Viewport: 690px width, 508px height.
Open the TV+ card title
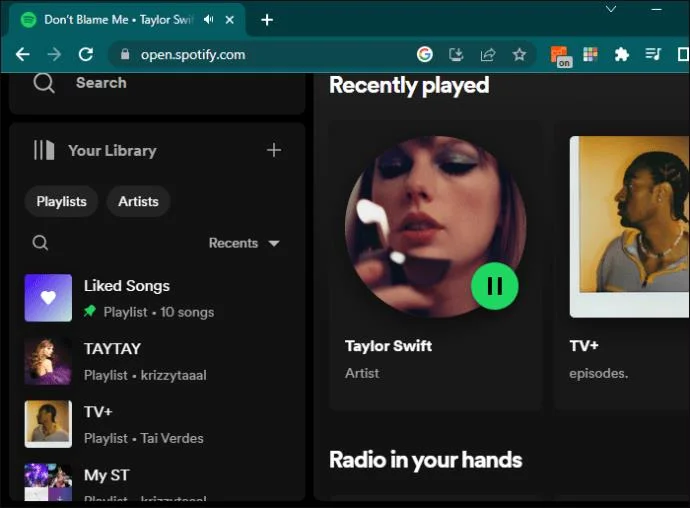tap(584, 346)
